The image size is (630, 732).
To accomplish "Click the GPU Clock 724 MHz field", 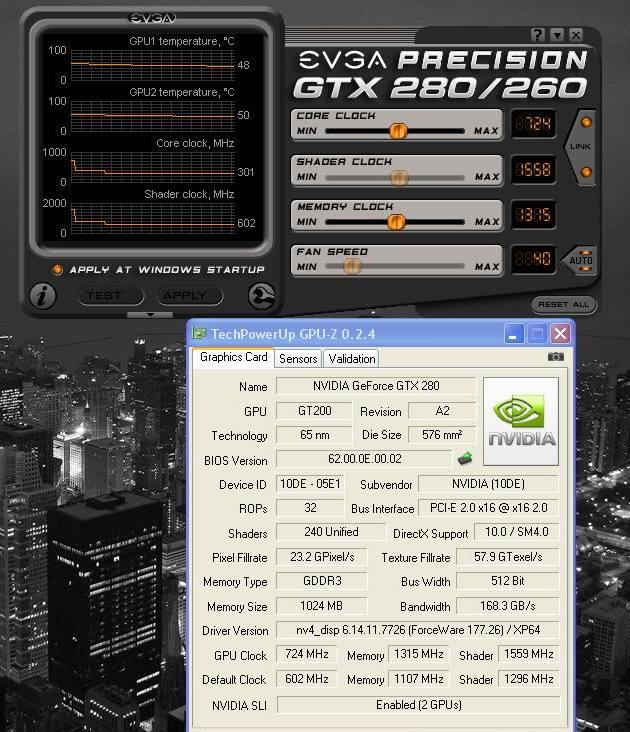I will pyautogui.click(x=307, y=654).
